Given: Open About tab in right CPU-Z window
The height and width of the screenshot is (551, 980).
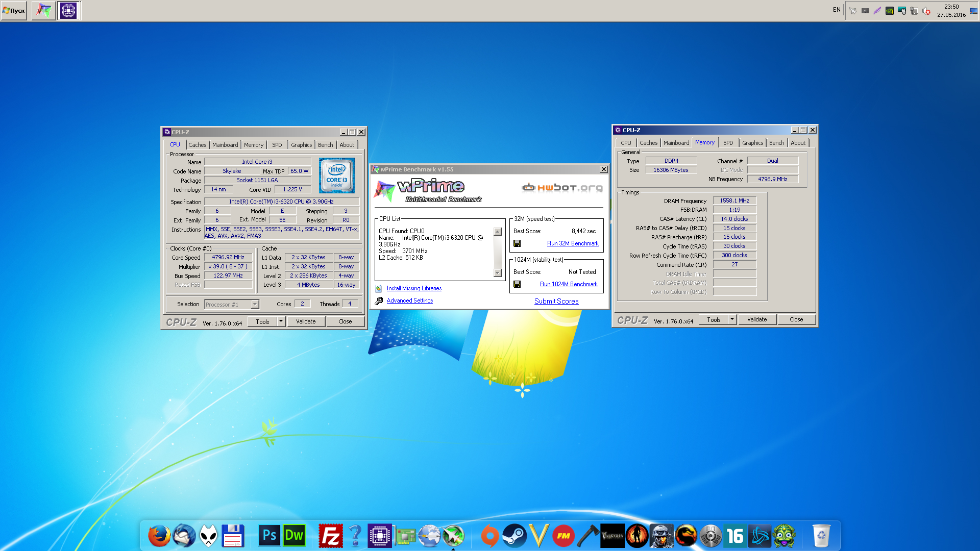Looking at the screenshot, I should pyautogui.click(x=798, y=143).
